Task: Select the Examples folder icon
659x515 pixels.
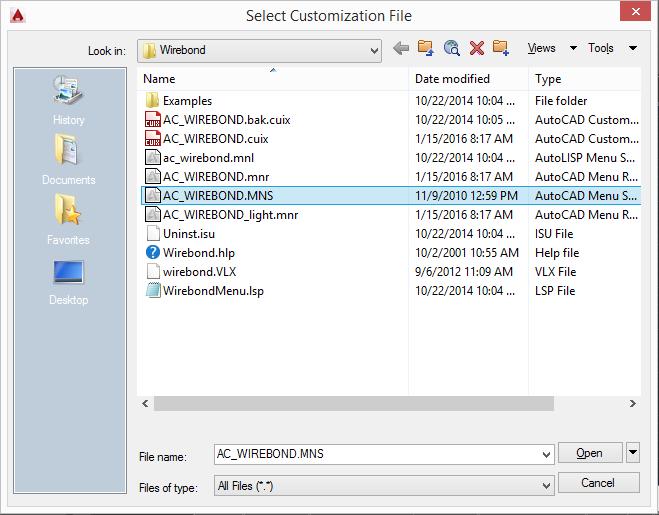Action: pyautogui.click(x=152, y=100)
